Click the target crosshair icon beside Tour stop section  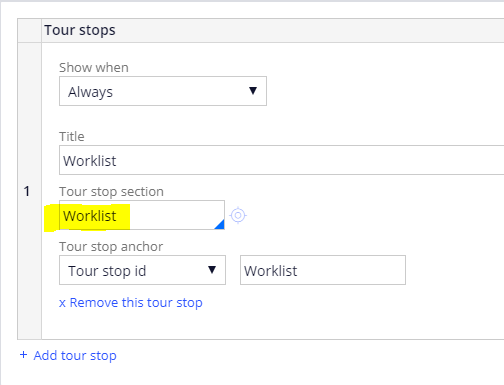238,215
